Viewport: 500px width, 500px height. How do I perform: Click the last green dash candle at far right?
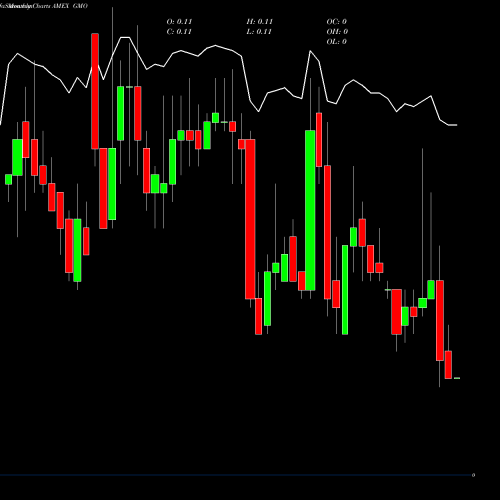click(457, 378)
